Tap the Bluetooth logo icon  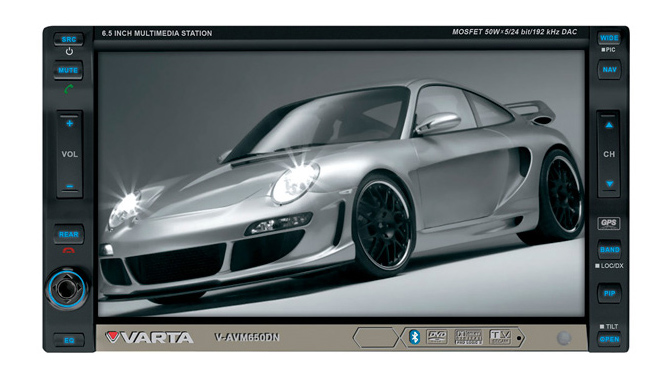point(414,337)
